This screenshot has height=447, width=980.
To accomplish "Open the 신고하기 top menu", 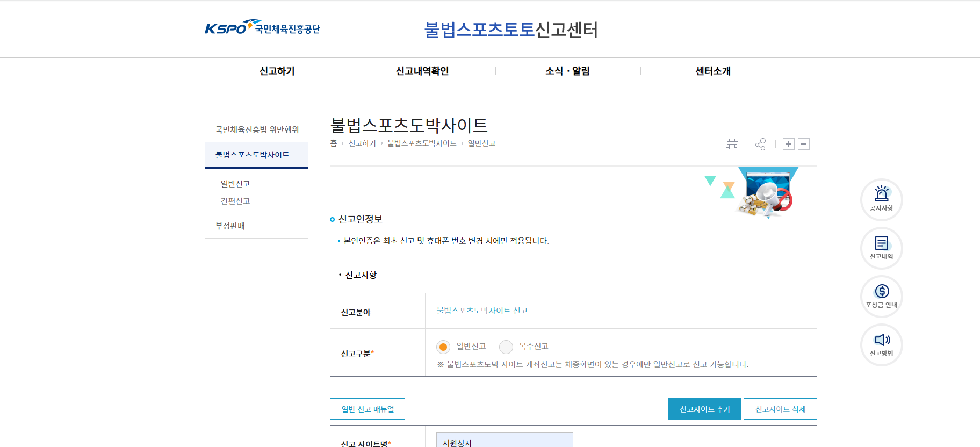I will click(x=277, y=71).
